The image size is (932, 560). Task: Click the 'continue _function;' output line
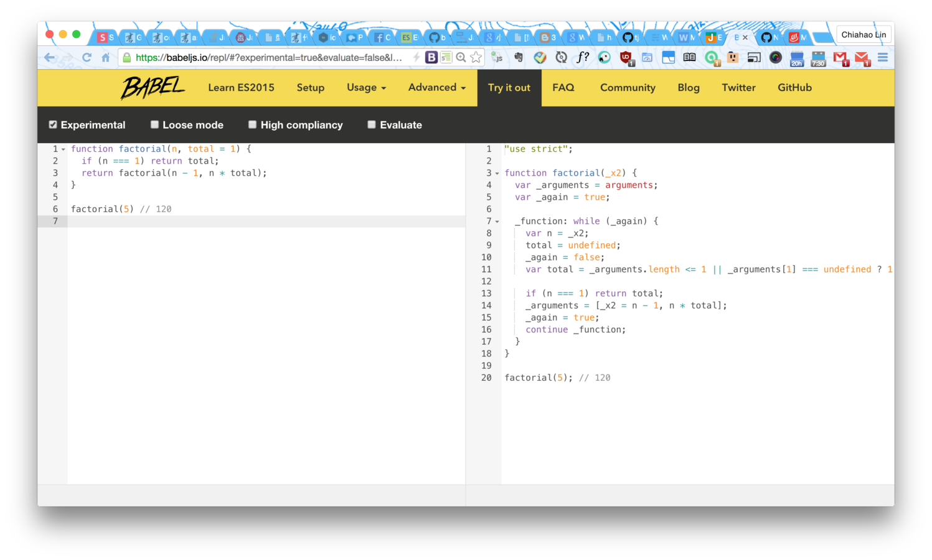pyautogui.click(x=575, y=330)
